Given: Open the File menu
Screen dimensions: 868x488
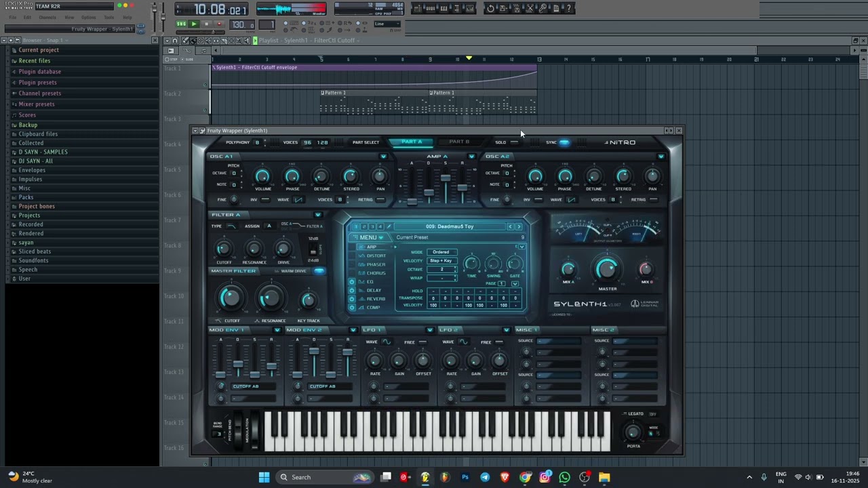Looking at the screenshot, I should click(x=12, y=17).
